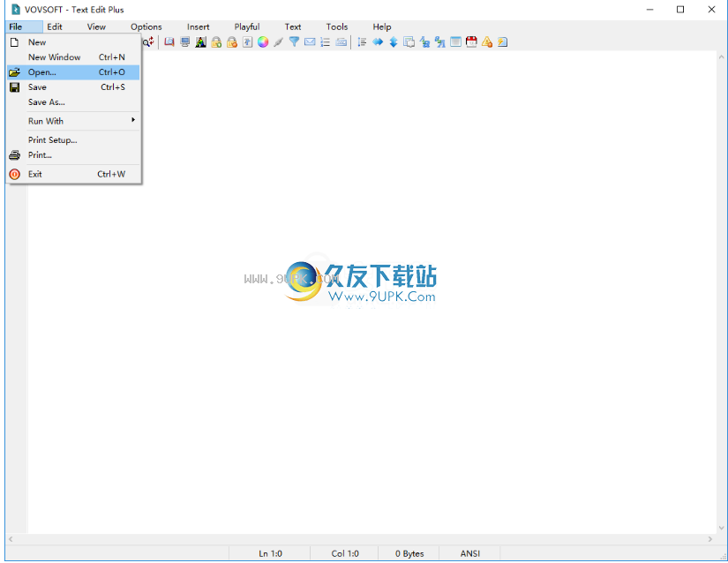Viewport: 728px width, 563px height.
Task: Click the a-to-A case conversion icon
Action: (x=440, y=42)
